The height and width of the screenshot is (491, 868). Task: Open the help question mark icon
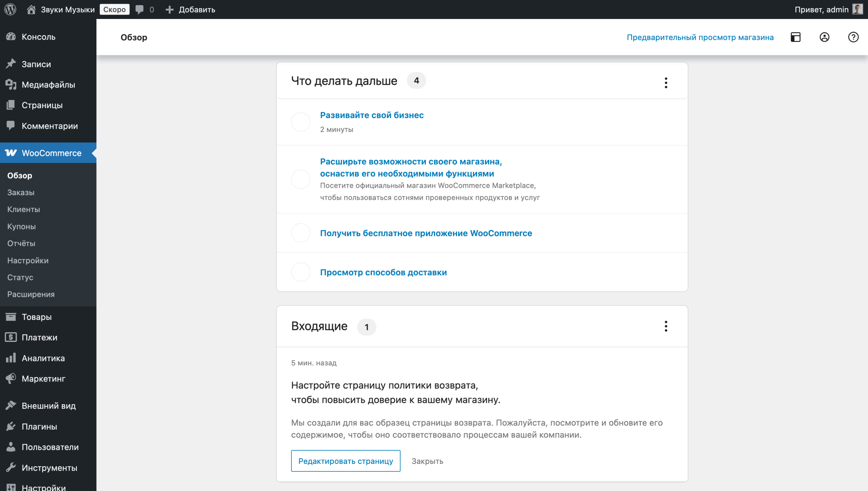(853, 37)
